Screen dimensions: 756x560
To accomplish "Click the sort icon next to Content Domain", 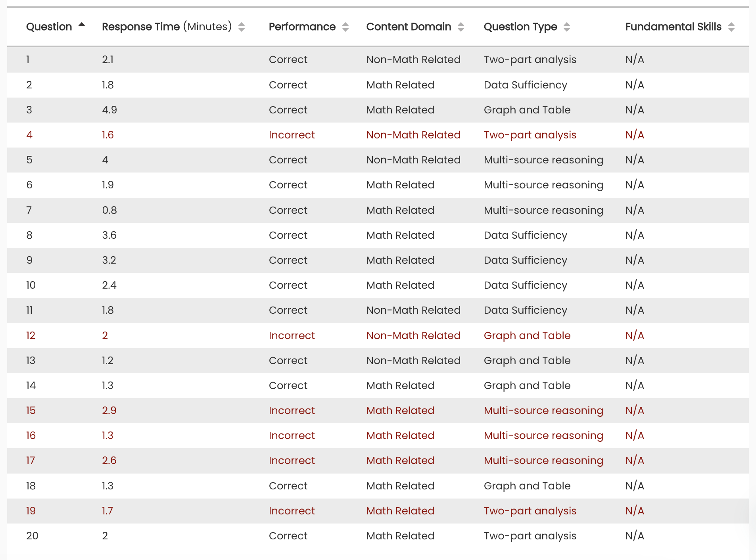I will pyautogui.click(x=461, y=27).
